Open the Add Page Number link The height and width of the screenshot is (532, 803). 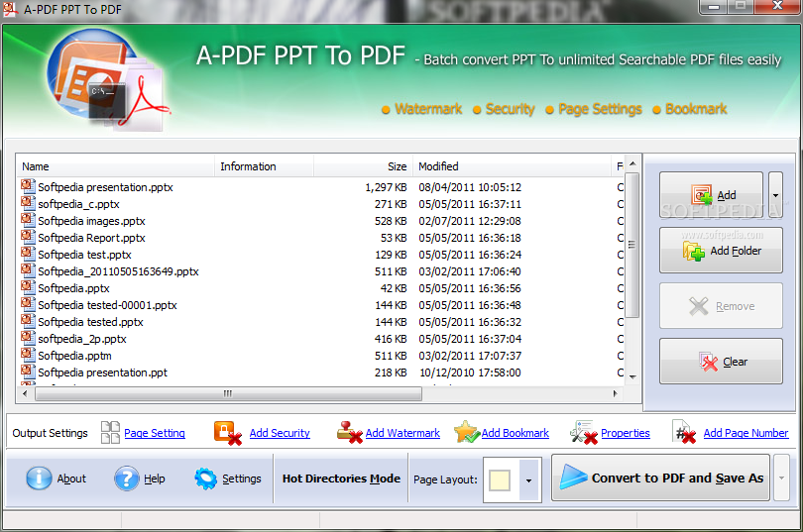point(746,433)
